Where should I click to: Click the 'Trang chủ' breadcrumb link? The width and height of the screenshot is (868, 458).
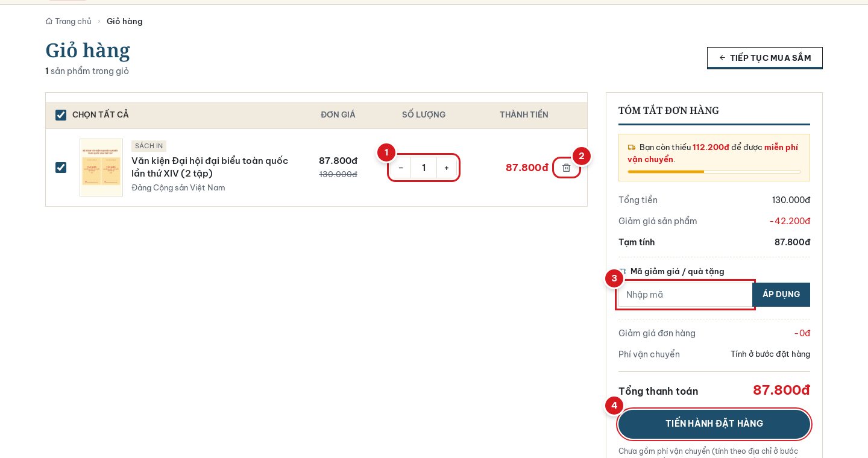pos(69,21)
